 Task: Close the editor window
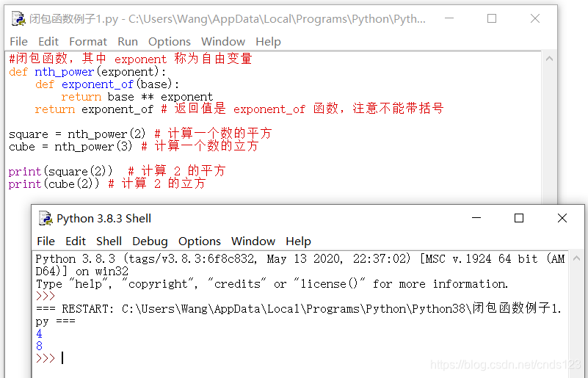535,18
